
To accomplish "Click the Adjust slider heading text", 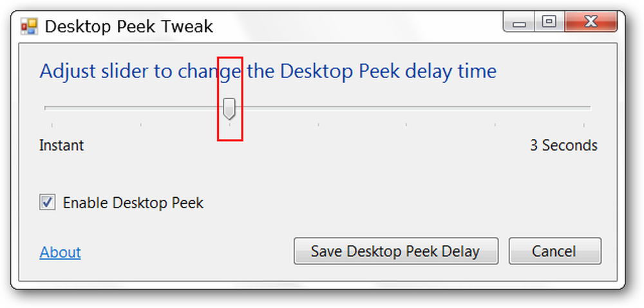I will [x=268, y=72].
